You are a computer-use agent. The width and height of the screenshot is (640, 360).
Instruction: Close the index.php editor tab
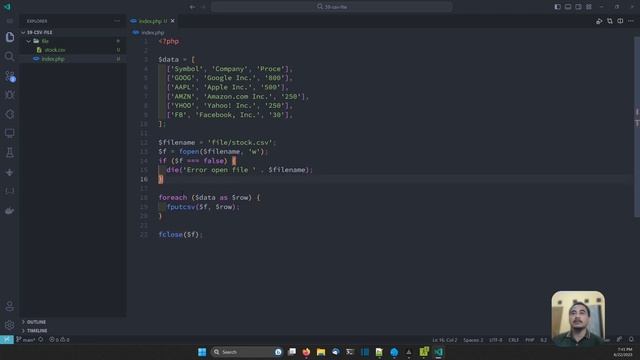point(173,21)
